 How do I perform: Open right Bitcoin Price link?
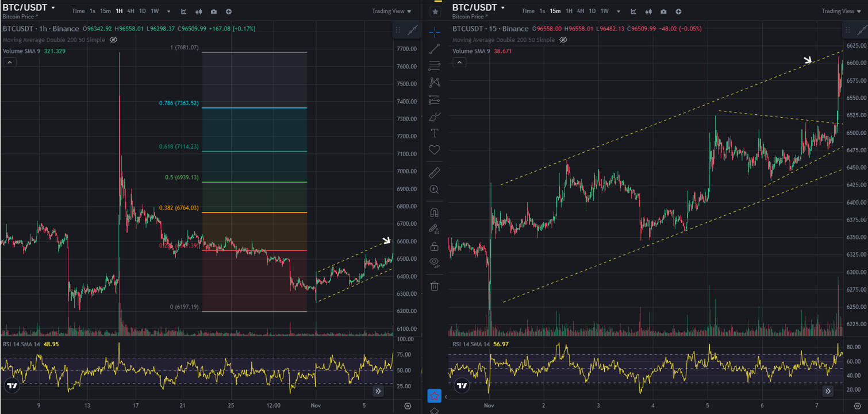(470, 17)
